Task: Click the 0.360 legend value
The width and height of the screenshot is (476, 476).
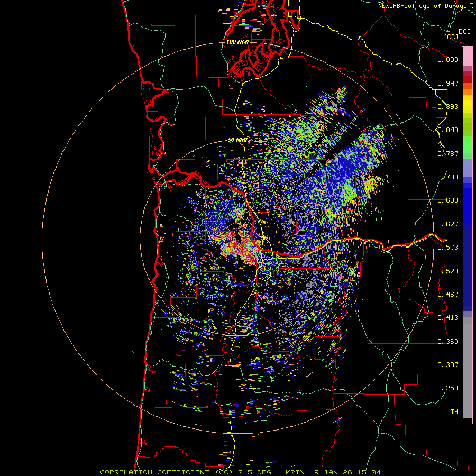Action: coord(448,342)
